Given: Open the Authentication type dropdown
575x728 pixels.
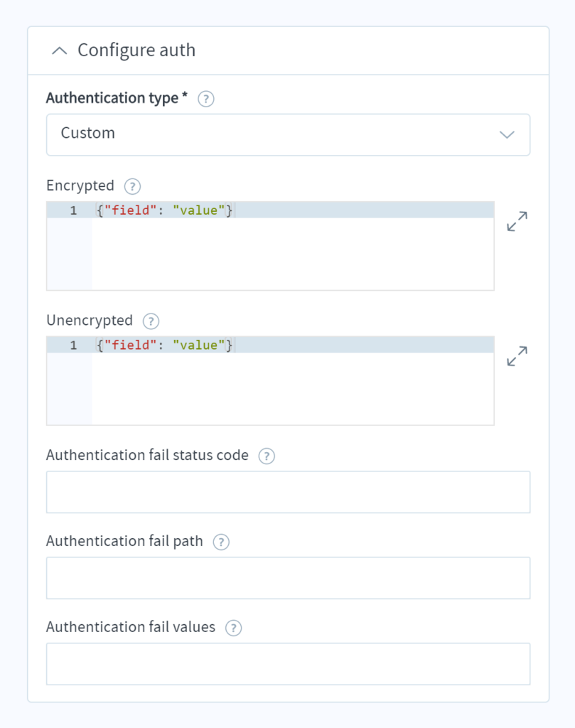Looking at the screenshot, I should [288, 134].
